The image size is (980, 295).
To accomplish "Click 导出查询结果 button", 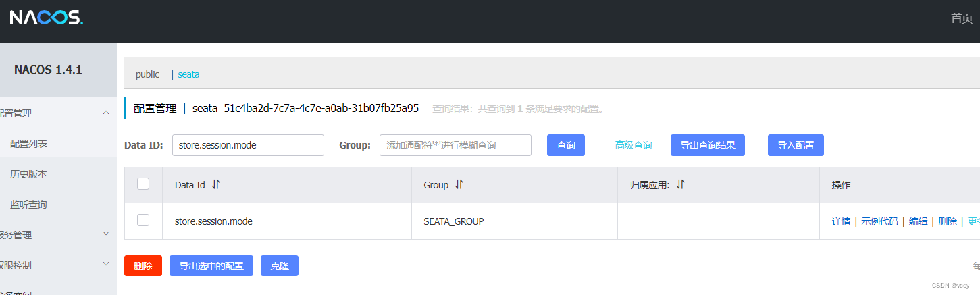I will [x=708, y=145].
